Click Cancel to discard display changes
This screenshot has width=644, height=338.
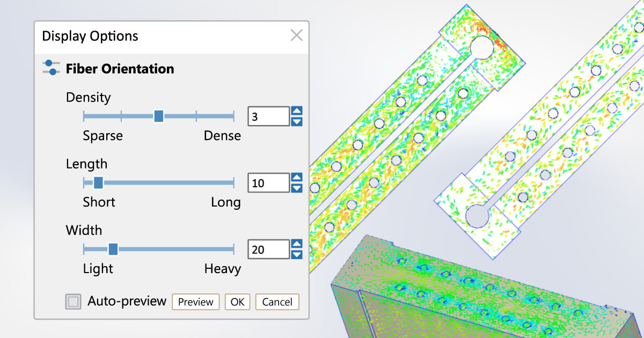click(277, 302)
